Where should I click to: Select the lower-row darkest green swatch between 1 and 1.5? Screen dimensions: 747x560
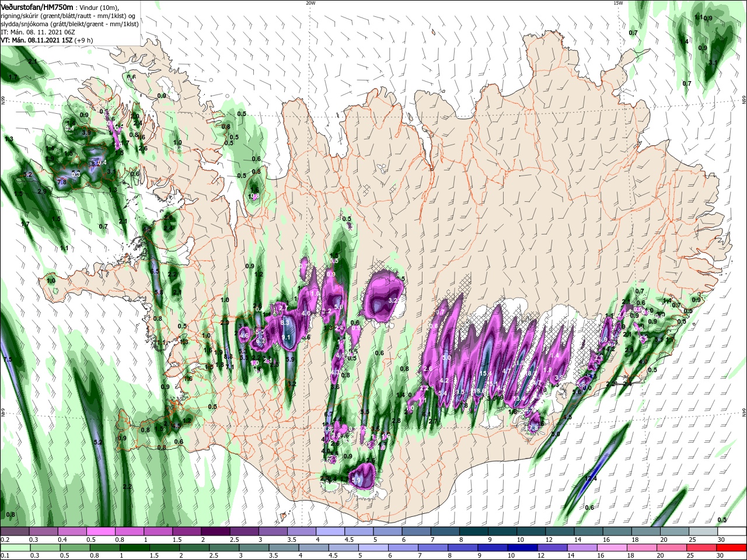click(x=135, y=548)
